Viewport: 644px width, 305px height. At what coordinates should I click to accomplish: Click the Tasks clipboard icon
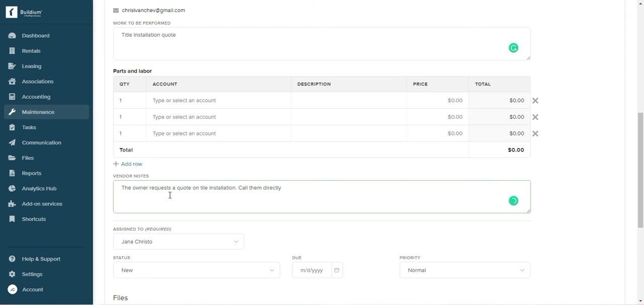click(12, 127)
